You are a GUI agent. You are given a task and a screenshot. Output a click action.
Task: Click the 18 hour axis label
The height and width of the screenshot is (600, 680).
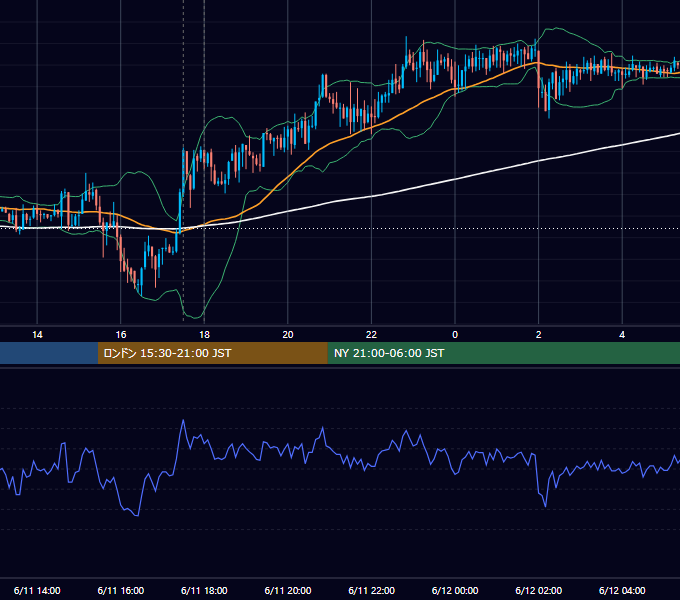pyautogui.click(x=204, y=335)
